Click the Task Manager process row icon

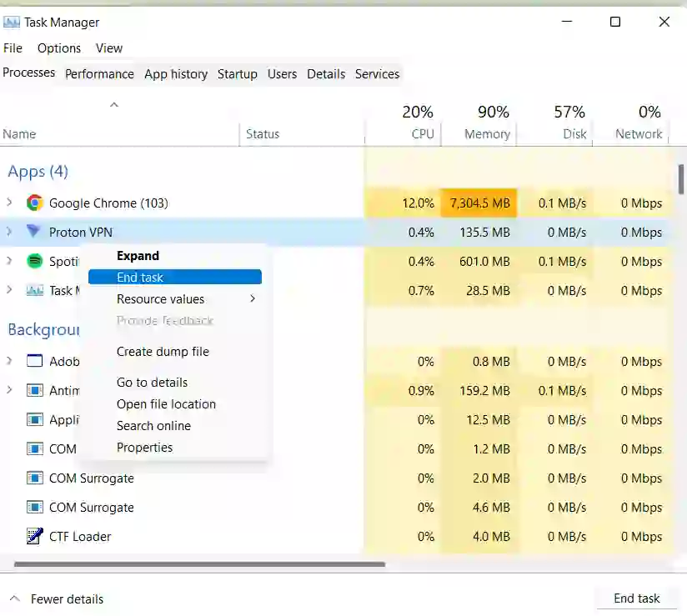[x=35, y=290]
